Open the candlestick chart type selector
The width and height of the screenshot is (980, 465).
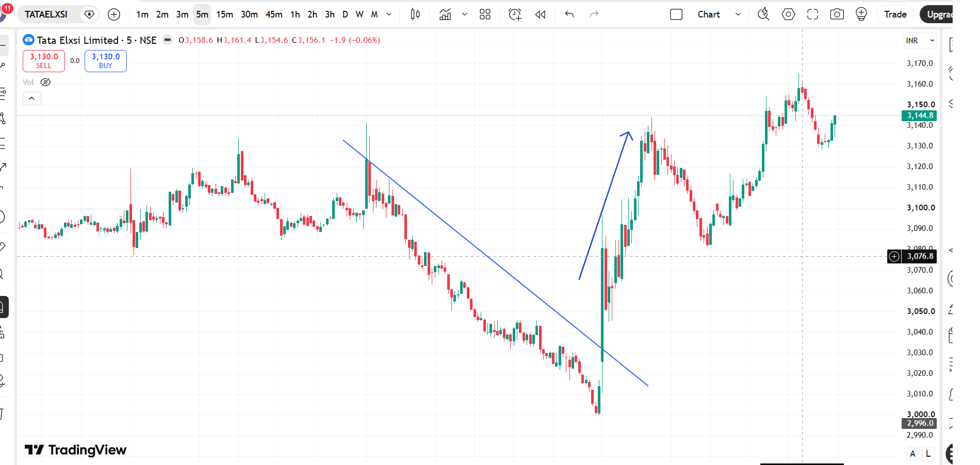(x=415, y=14)
